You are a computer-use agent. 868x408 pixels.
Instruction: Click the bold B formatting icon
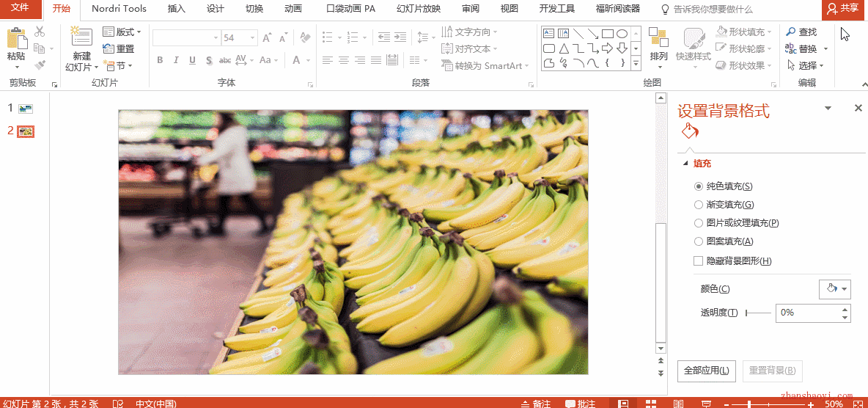160,60
